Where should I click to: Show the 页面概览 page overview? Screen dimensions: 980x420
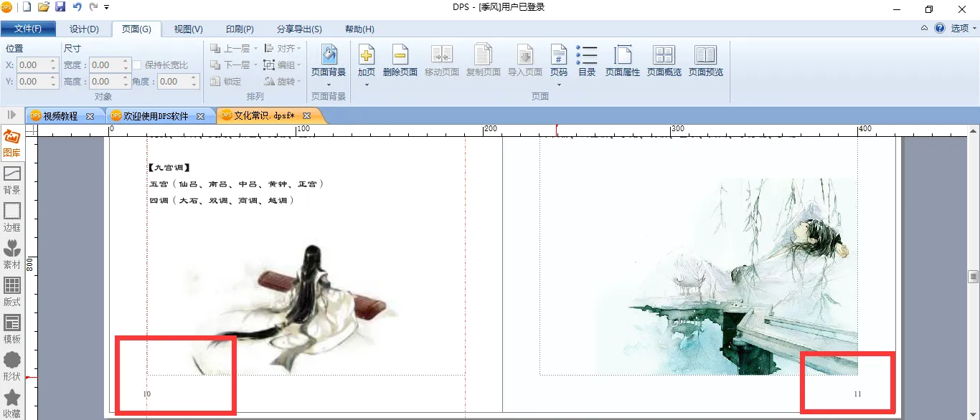(x=664, y=56)
